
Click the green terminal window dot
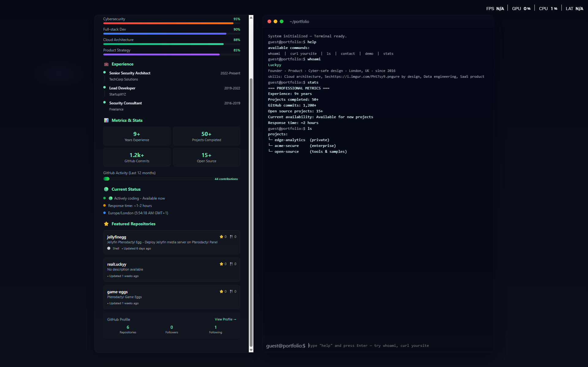282,22
